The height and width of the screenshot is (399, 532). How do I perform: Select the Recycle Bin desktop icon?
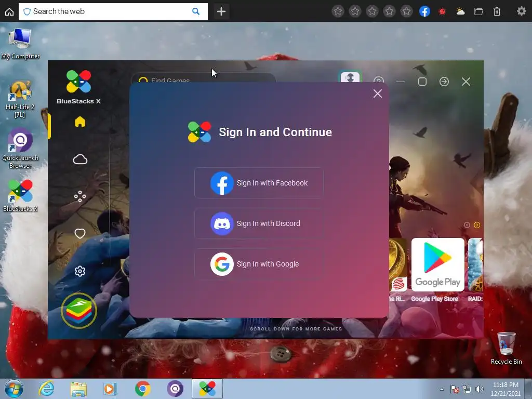pyautogui.click(x=506, y=348)
